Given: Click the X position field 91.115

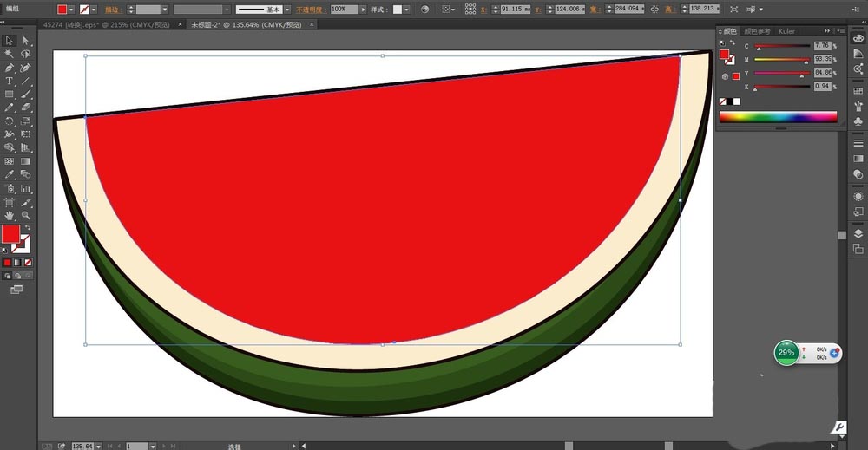Looking at the screenshot, I should (516, 10).
